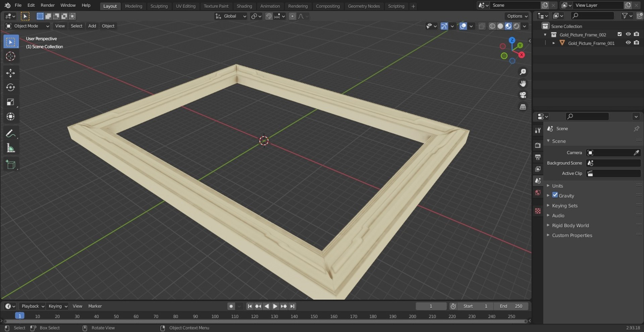
Task: Open the Render properties tab icon
Action: (x=538, y=145)
